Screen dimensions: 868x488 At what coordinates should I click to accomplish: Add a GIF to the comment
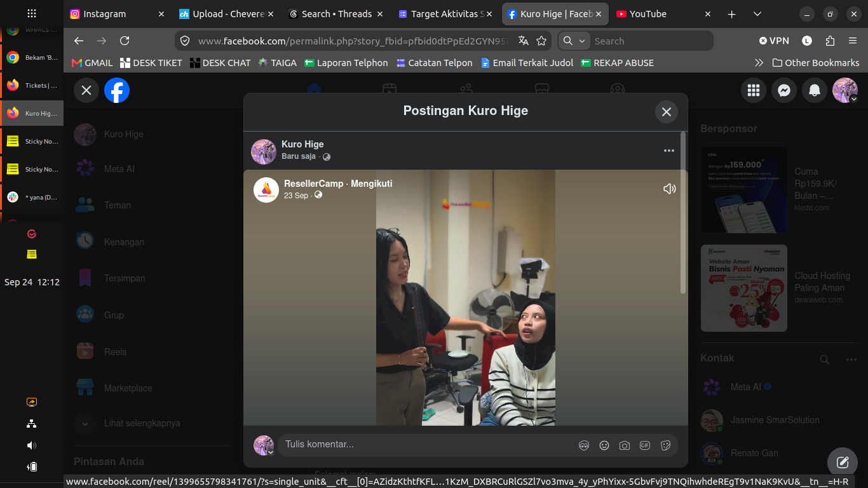645,445
